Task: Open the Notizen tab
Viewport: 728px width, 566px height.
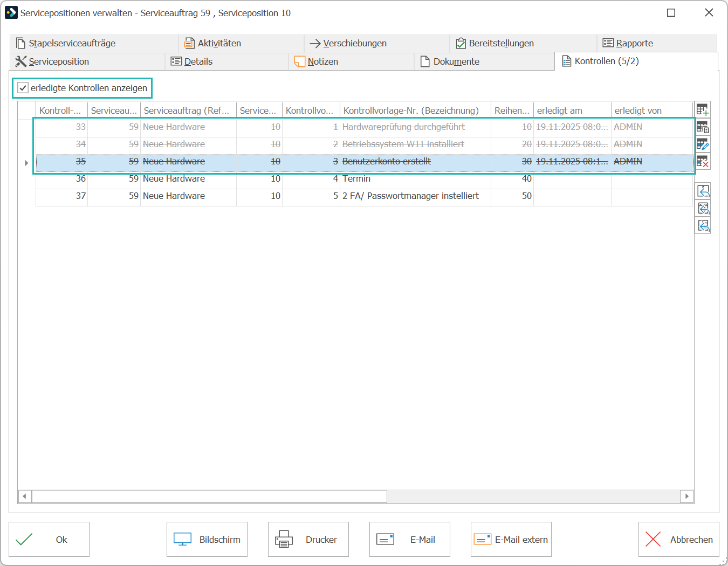Action: (x=351, y=61)
